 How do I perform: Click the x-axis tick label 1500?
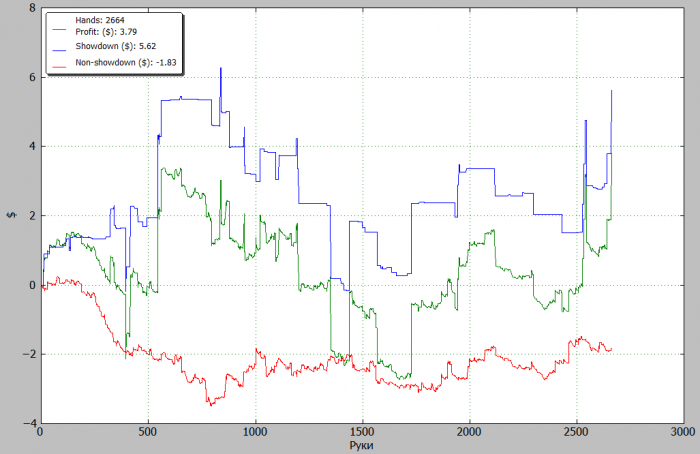pyautogui.click(x=362, y=432)
